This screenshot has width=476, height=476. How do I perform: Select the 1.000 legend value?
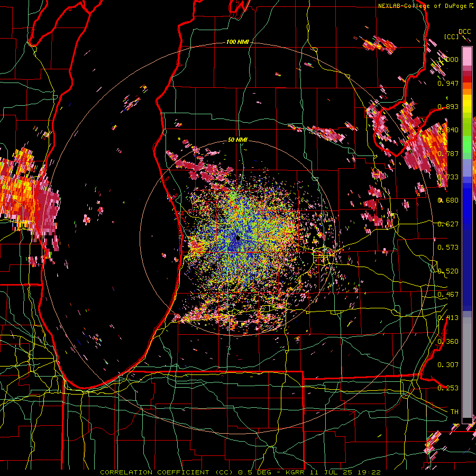[448, 59]
